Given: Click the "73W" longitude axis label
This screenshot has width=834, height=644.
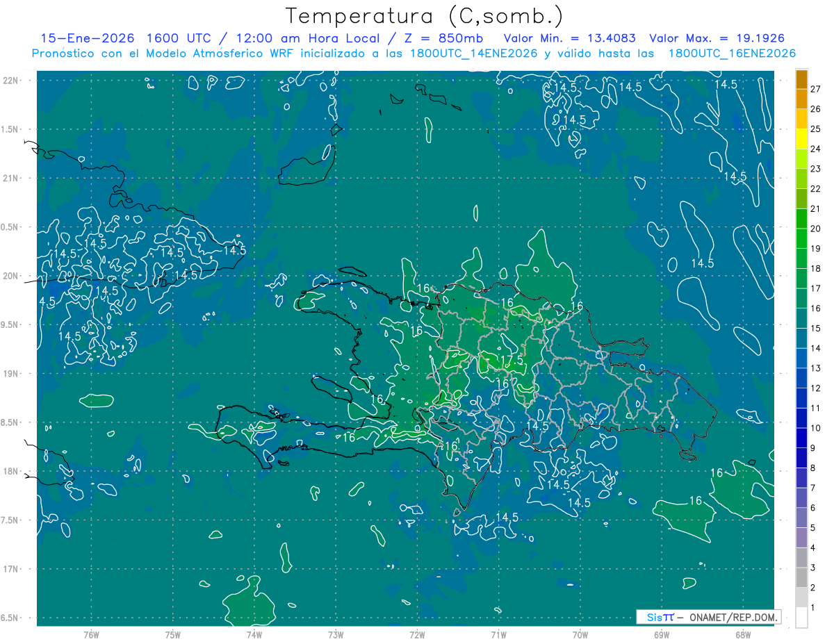Looking at the screenshot, I should (336, 636).
